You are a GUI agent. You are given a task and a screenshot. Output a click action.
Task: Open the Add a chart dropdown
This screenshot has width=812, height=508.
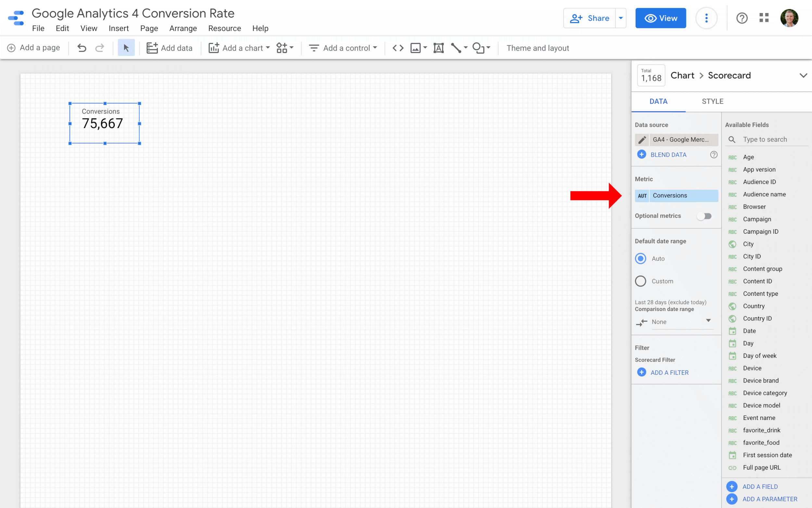tap(238, 48)
